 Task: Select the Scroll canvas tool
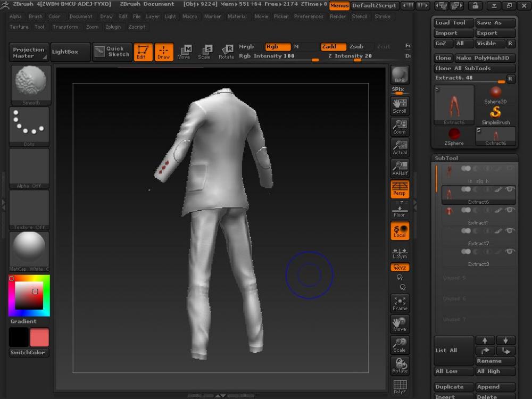pyautogui.click(x=400, y=105)
